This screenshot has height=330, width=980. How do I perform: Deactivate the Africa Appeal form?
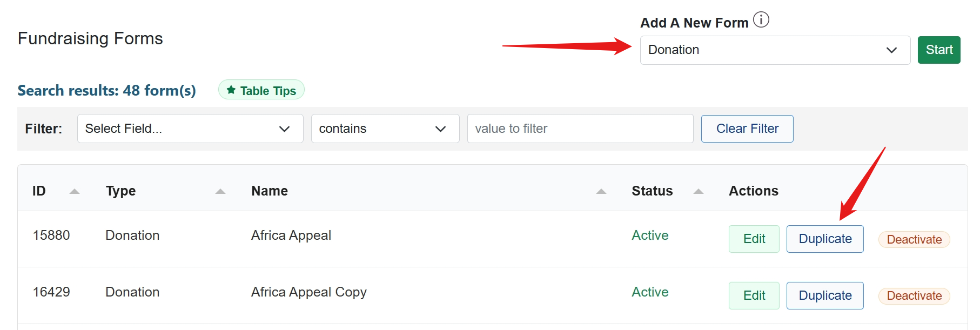[914, 239]
